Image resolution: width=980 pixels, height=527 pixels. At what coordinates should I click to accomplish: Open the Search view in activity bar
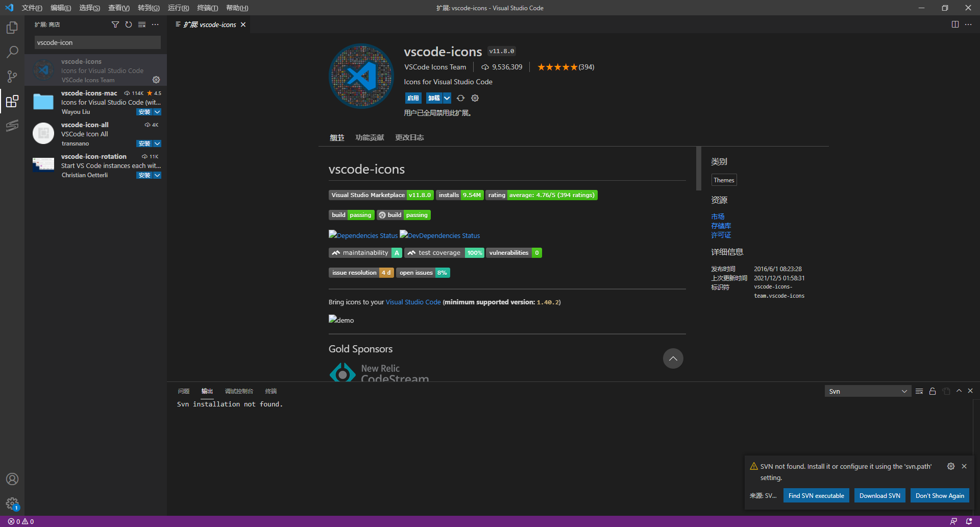point(12,52)
